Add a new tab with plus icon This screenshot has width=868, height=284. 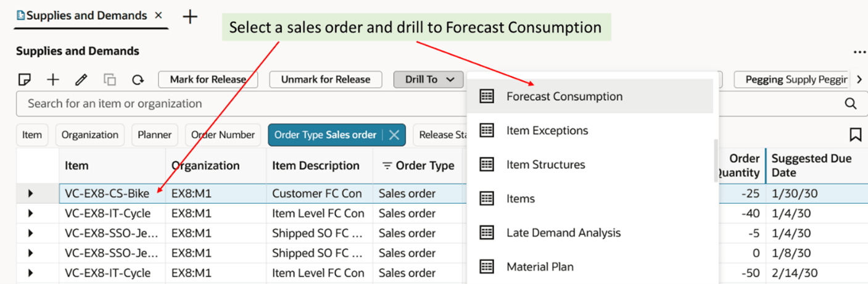190,17
